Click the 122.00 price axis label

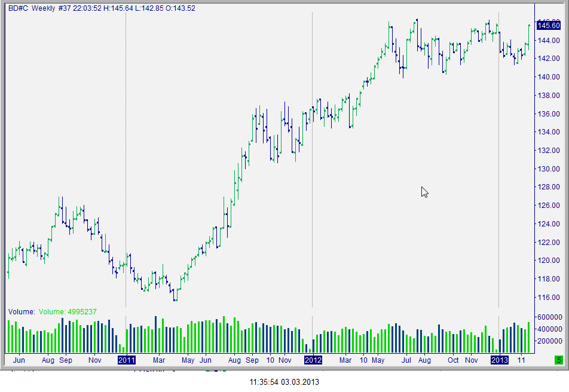pyautogui.click(x=549, y=243)
